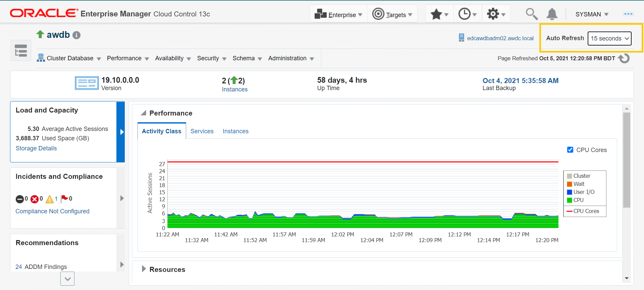Click the refresh page icon
The width and height of the screenshot is (644, 290).
[624, 58]
